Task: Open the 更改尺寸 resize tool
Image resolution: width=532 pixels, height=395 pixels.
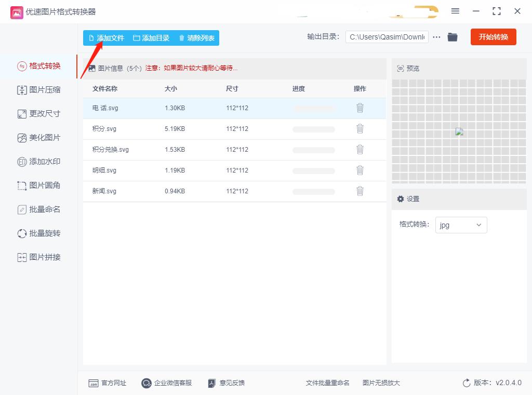Action: (39, 113)
